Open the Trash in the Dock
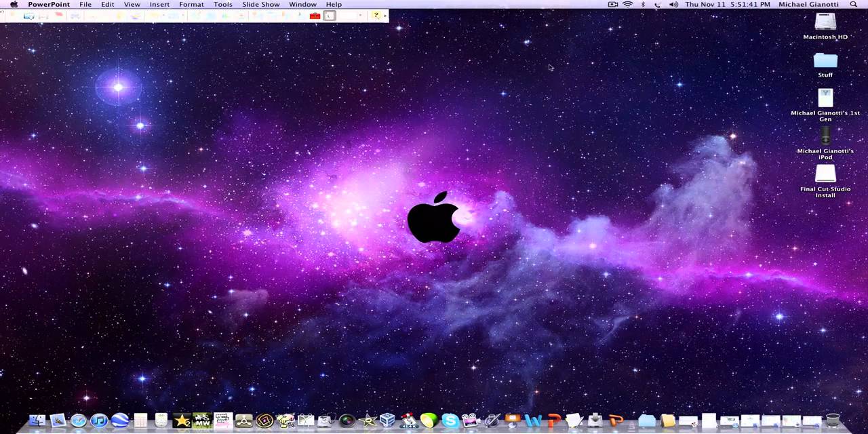The width and height of the screenshot is (868, 434). click(x=833, y=421)
